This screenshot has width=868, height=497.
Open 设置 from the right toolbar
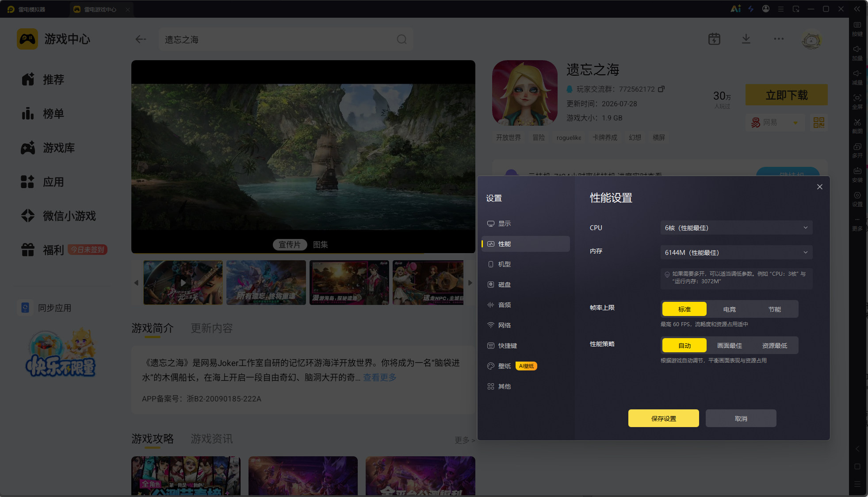[x=857, y=199]
